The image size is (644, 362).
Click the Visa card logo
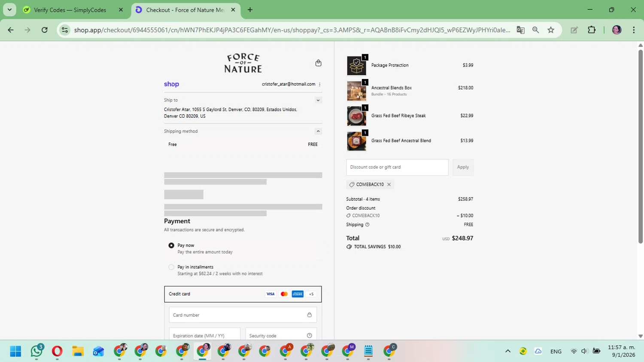tap(270, 294)
